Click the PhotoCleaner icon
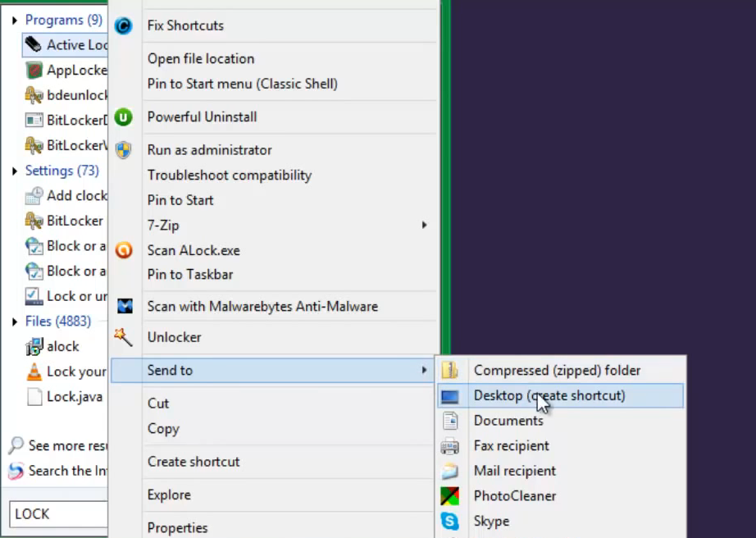This screenshot has height=538, width=756. coord(449,496)
